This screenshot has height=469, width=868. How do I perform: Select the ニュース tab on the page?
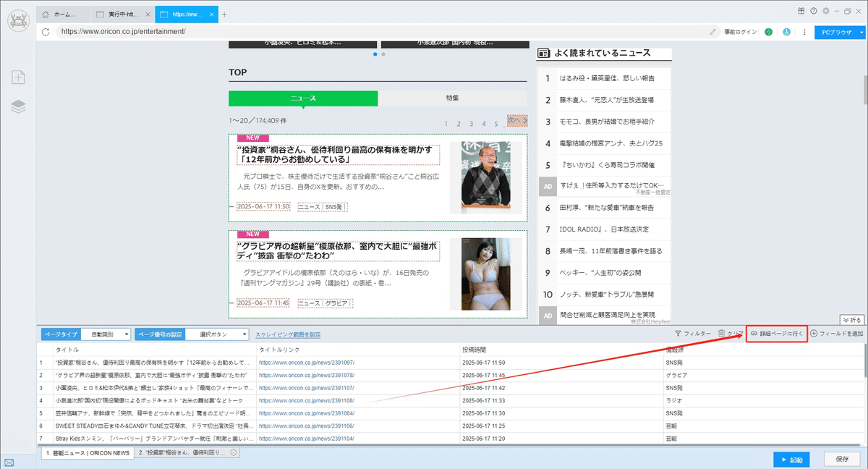click(x=303, y=98)
